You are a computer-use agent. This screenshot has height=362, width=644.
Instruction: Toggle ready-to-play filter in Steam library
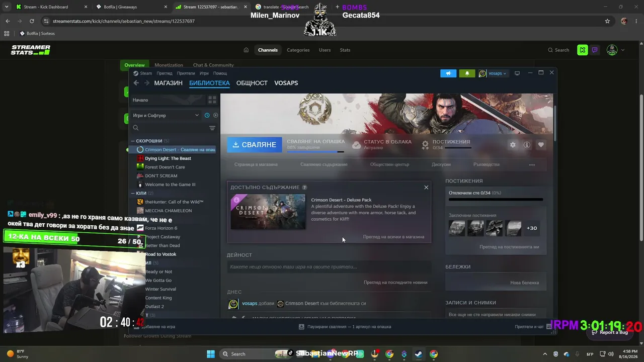point(215,115)
